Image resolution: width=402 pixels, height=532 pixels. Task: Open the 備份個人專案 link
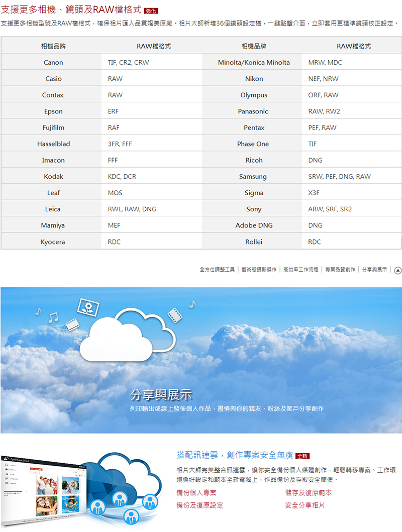pyautogui.click(x=196, y=493)
